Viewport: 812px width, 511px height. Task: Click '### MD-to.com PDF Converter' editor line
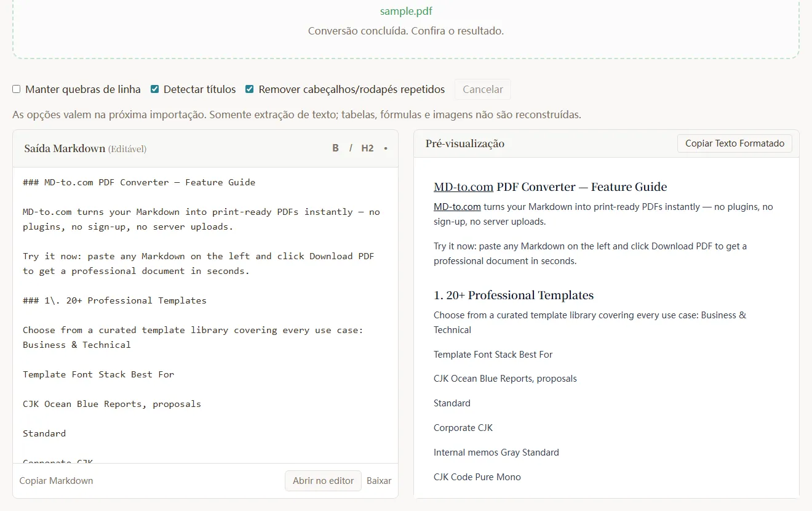(x=139, y=182)
